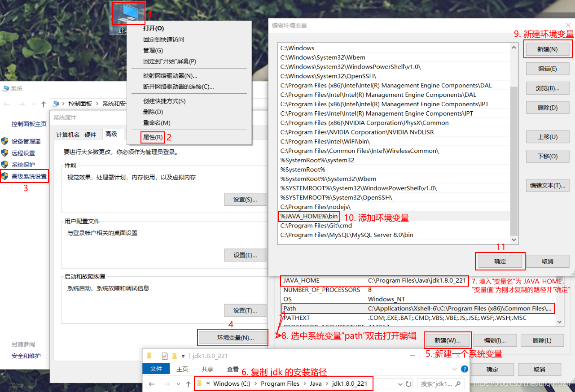Image resolution: width=575 pixels, height=392 pixels.
Task: Select the C:\Program Files\nodejs\ entry
Action: [394, 207]
